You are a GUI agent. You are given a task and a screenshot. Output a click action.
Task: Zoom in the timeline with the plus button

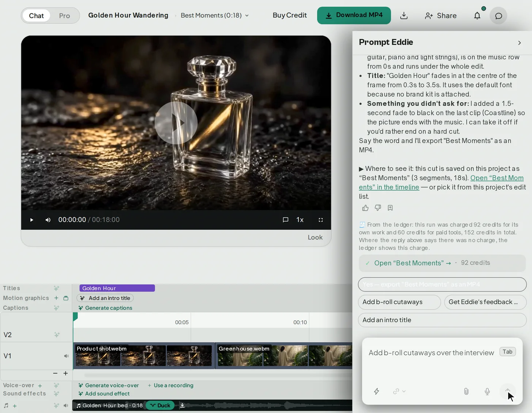(x=65, y=373)
